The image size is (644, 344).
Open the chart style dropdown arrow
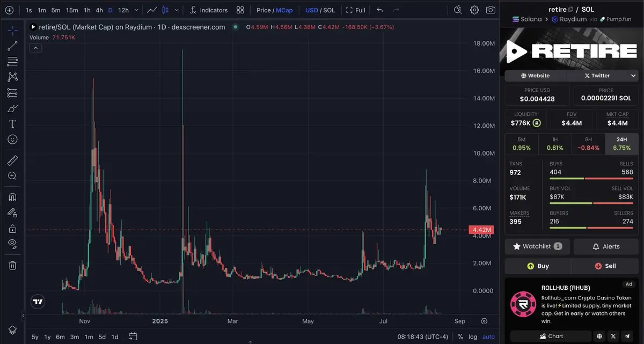(x=177, y=10)
